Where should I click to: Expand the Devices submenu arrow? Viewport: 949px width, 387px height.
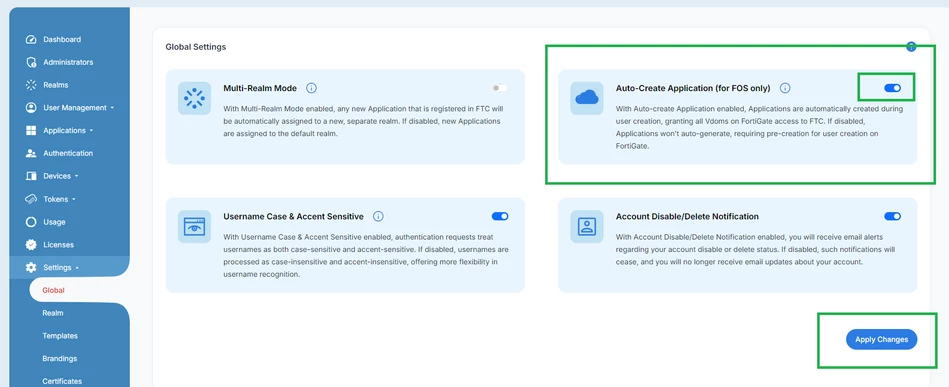pos(76,176)
